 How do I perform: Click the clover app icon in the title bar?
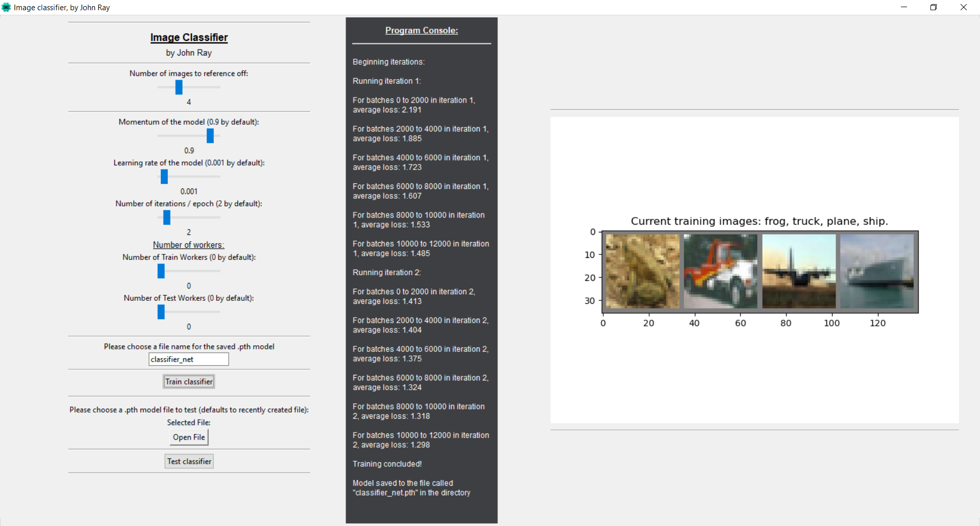click(x=6, y=7)
